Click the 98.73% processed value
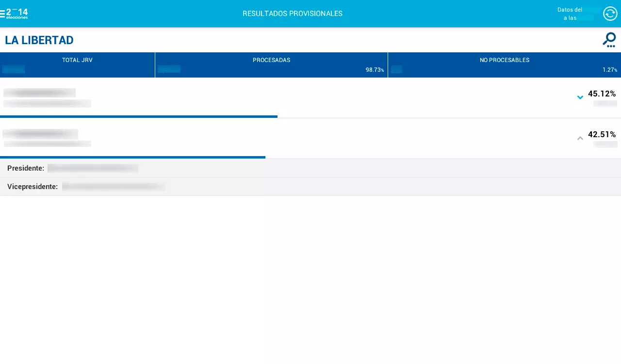Image resolution: width=621 pixels, height=364 pixels. (375, 70)
